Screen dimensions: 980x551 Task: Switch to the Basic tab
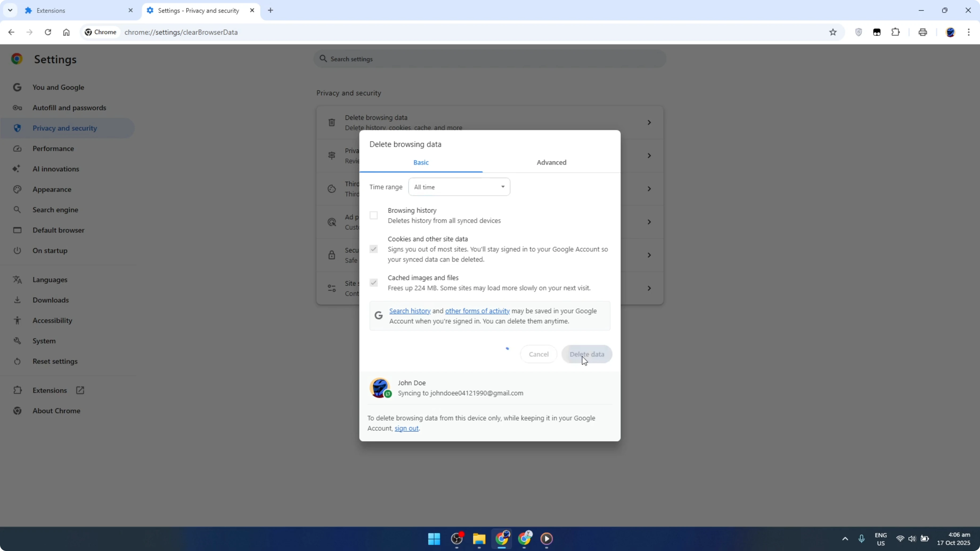[x=421, y=162]
